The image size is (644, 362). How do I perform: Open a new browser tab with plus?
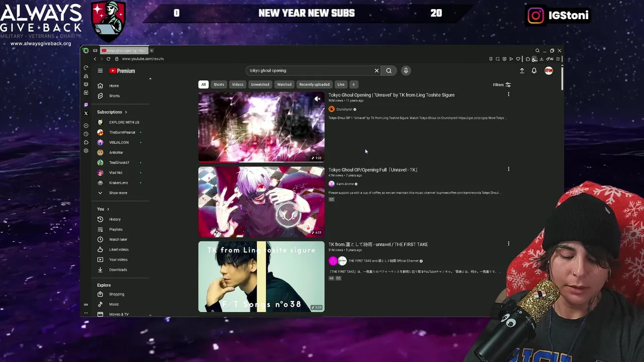(x=151, y=51)
